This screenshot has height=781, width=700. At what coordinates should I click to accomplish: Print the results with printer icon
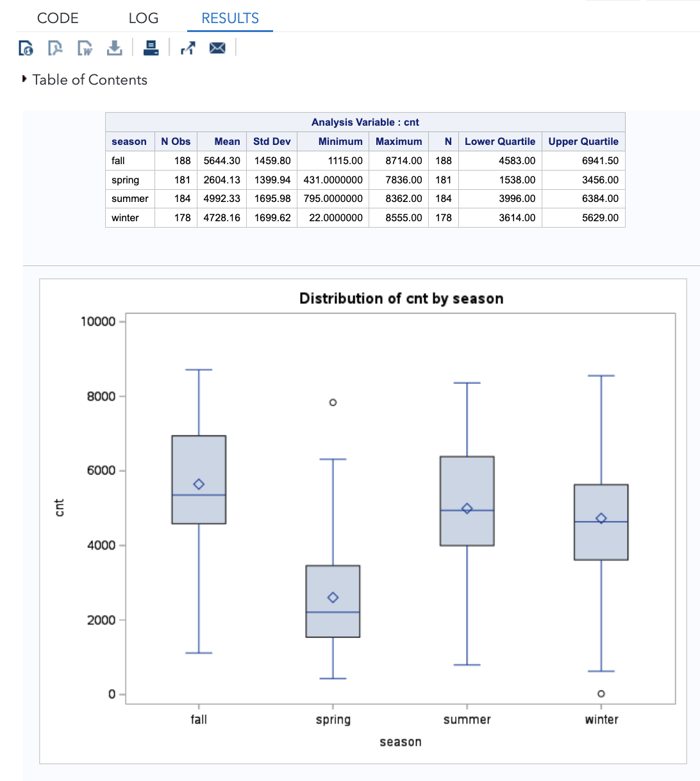point(151,48)
